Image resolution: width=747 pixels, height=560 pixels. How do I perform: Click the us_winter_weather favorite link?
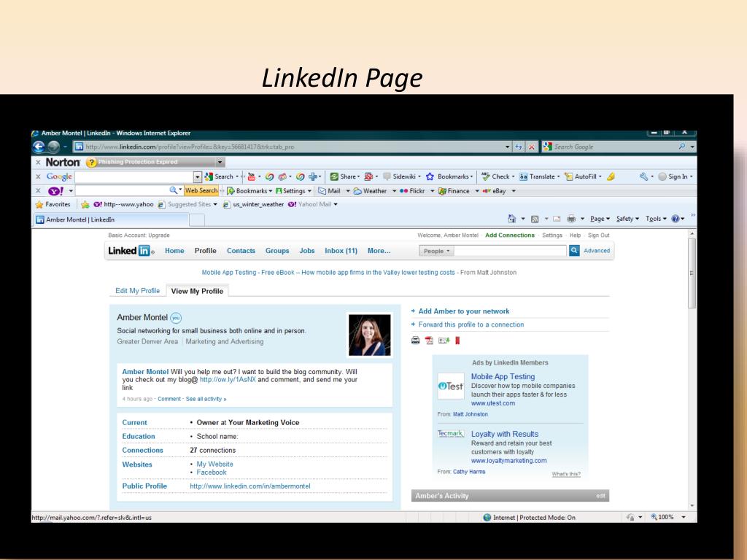click(253, 204)
